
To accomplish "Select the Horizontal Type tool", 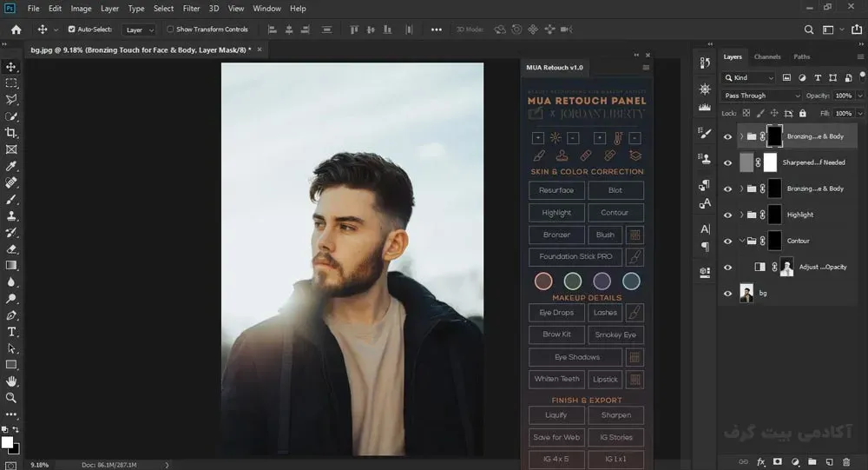I will (x=11, y=332).
